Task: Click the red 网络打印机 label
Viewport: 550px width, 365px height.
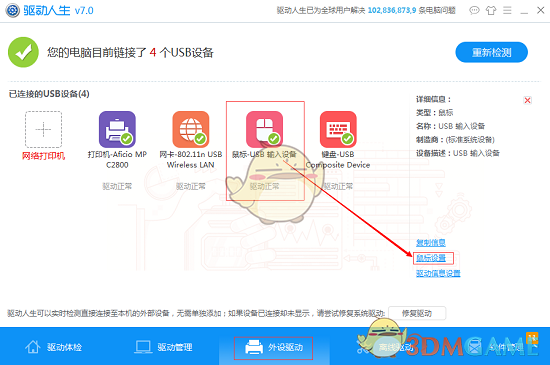Action: (x=43, y=156)
